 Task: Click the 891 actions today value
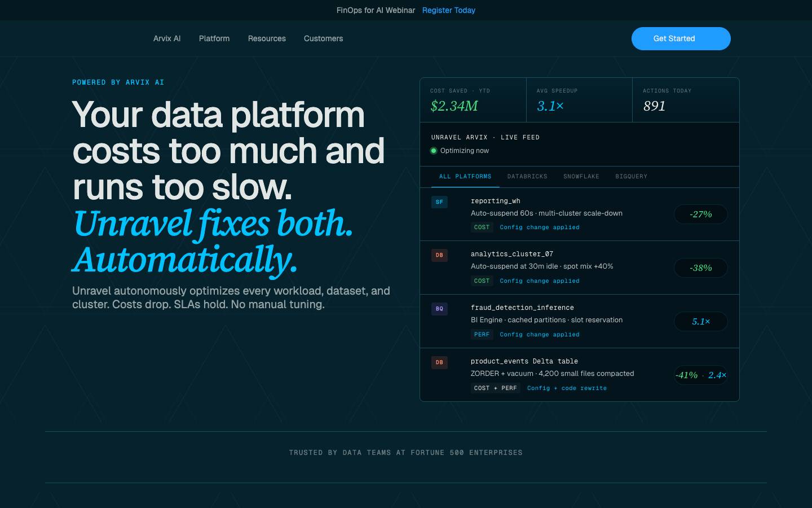(x=654, y=106)
